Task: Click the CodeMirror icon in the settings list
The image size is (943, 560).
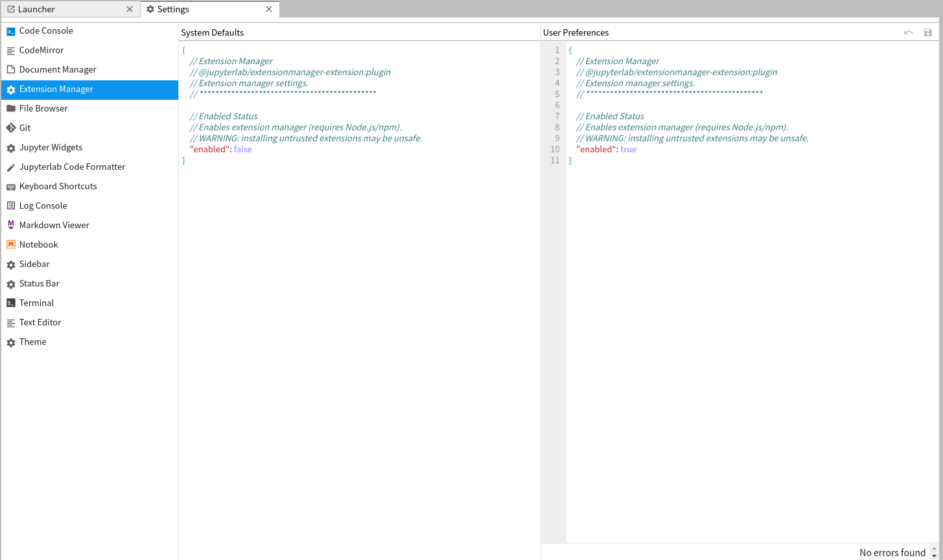Action: point(11,51)
